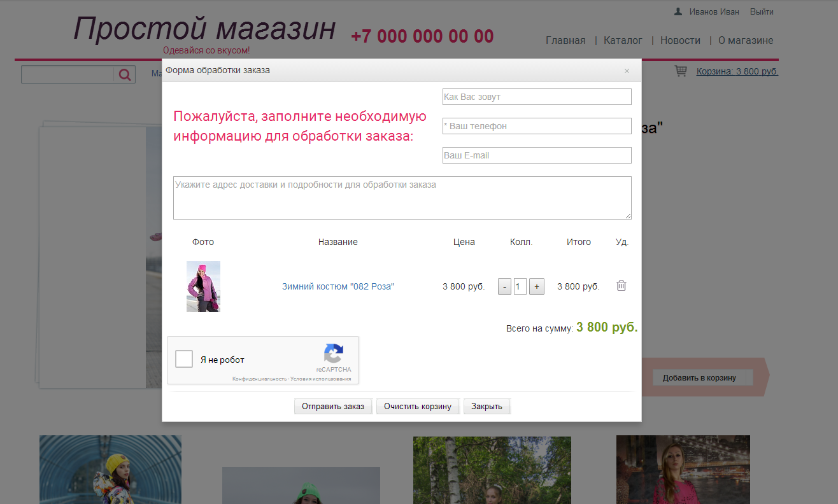838x504 pixels.
Task: Decrease quantity with minus button
Action: tap(504, 286)
